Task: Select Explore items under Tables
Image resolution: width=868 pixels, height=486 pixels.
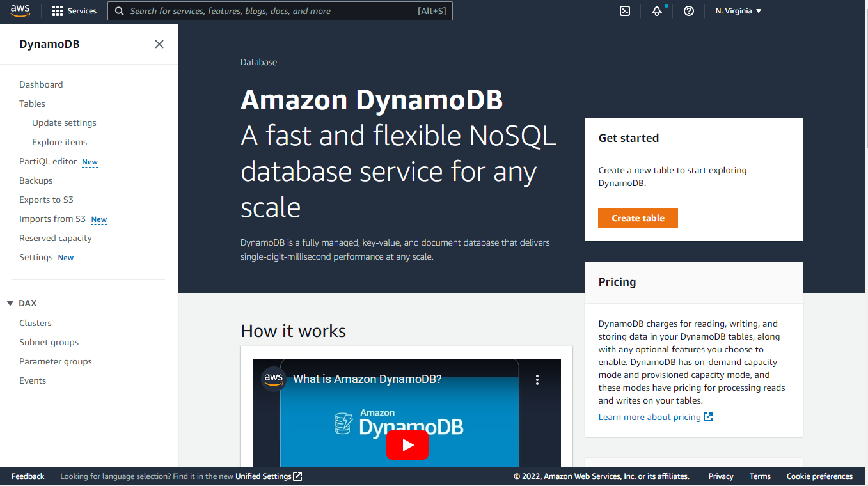Action: click(x=59, y=142)
